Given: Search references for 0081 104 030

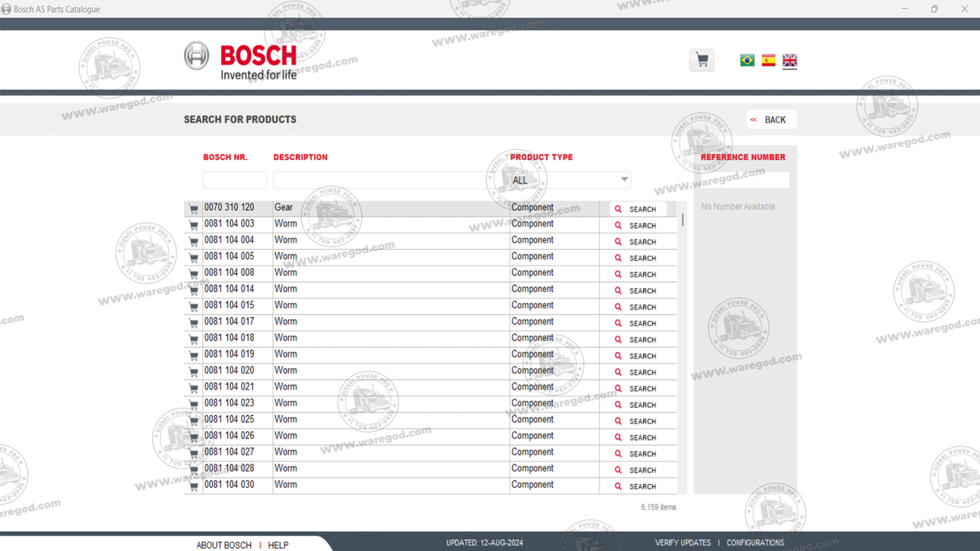Looking at the screenshot, I should [x=637, y=486].
